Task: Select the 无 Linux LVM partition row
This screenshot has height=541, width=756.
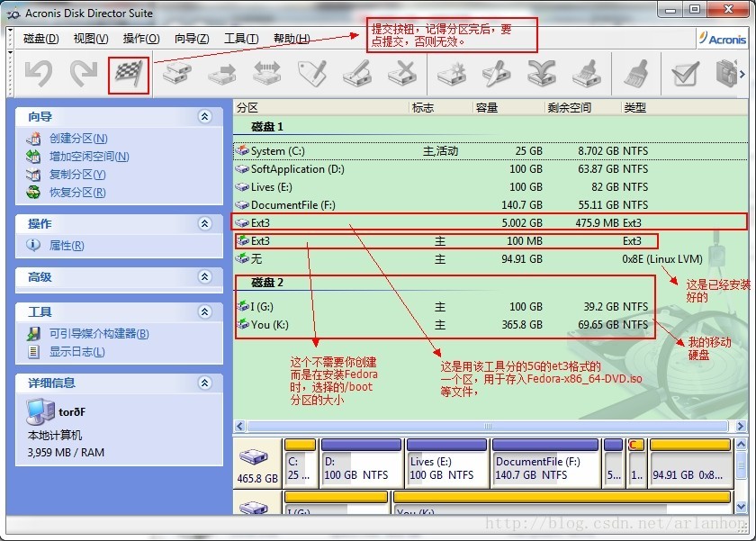Action: click(x=490, y=259)
